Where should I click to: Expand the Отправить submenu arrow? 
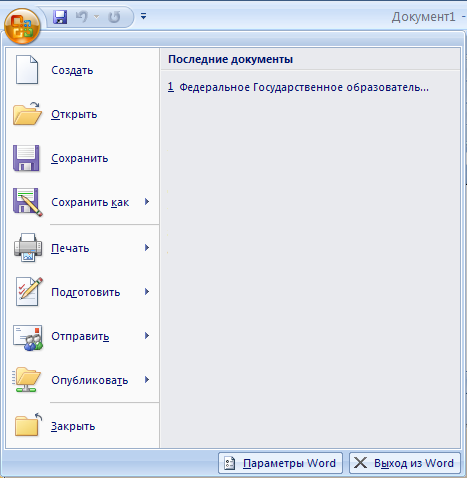(x=147, y=336)
